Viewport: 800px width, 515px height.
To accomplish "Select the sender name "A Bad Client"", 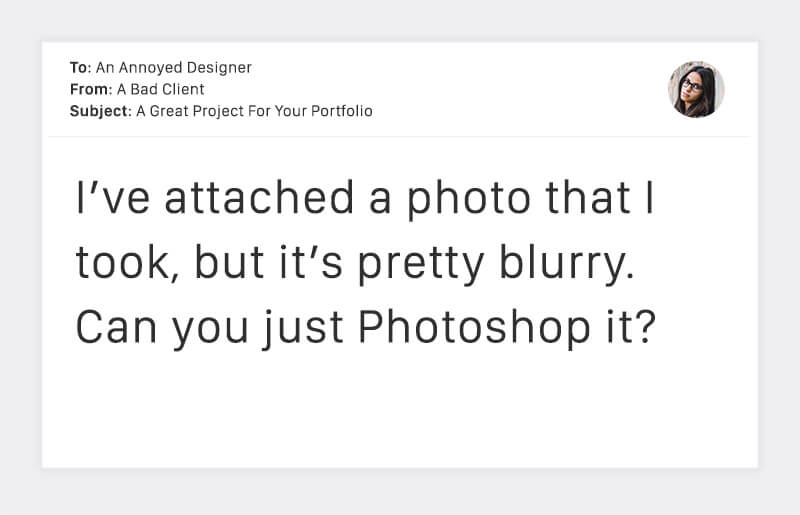I will pos(161,90).
